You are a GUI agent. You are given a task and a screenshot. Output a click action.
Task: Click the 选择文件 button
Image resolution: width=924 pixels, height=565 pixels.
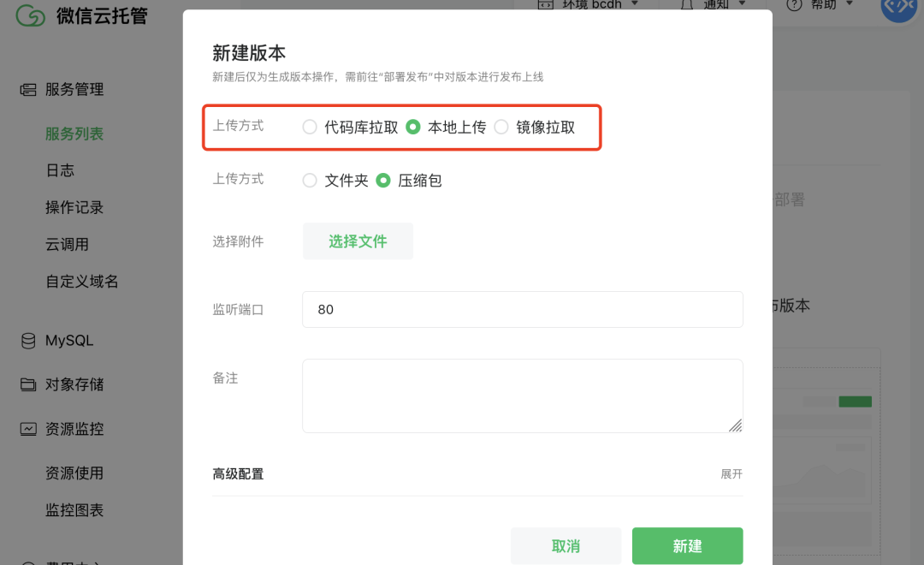[358, 241]
